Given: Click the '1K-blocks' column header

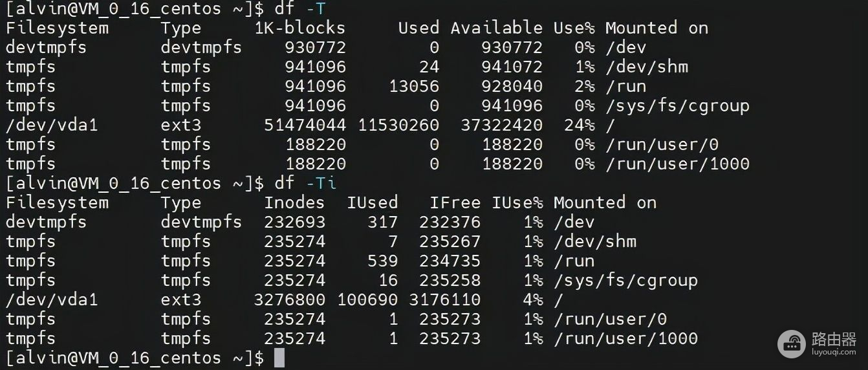Looking at the screenshot, I should coord(299,28).
